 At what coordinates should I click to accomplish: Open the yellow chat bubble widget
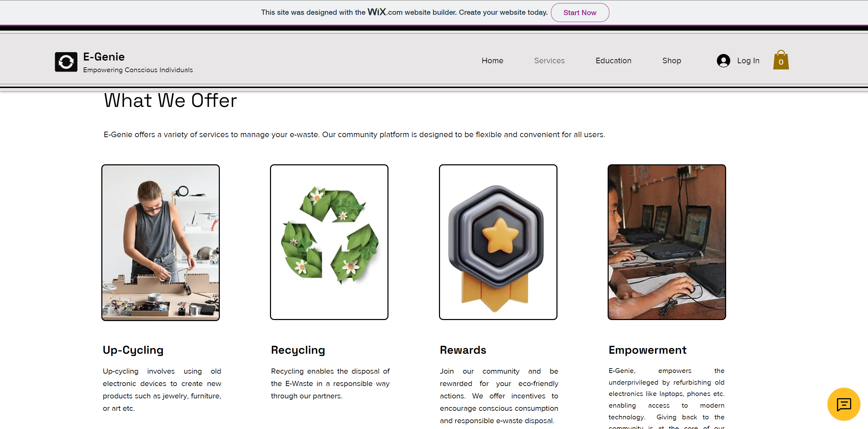pyautogui.click(x=843, y=404)
